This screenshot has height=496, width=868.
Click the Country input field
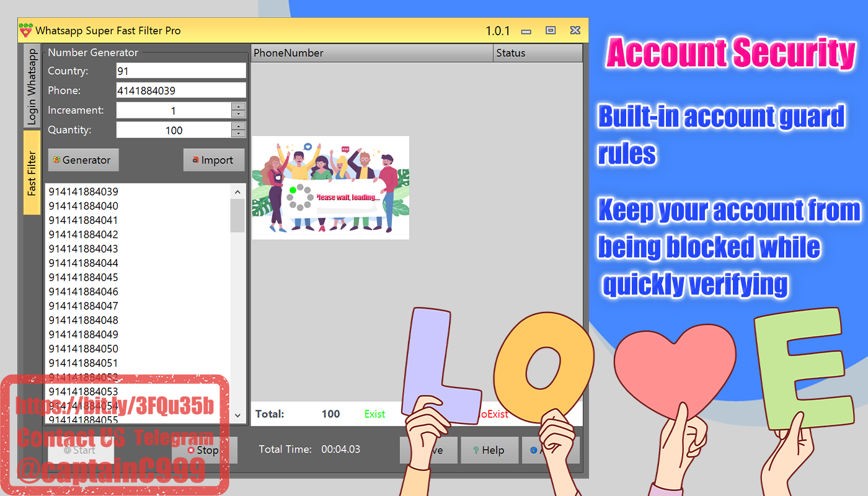181,71
